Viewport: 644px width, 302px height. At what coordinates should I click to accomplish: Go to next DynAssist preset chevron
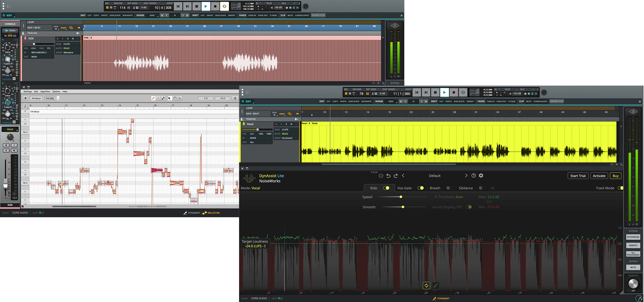pos(466,175)
